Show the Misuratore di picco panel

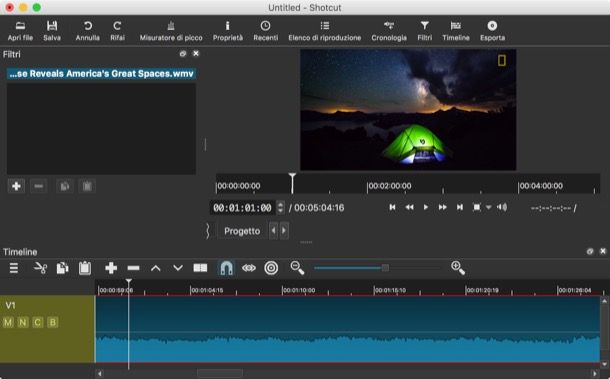pos(171,31)
